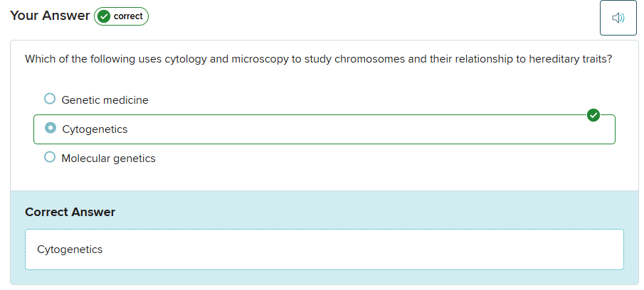
Task: Click the word 'correct' in the status badge
Action: (x=128, y=16)
